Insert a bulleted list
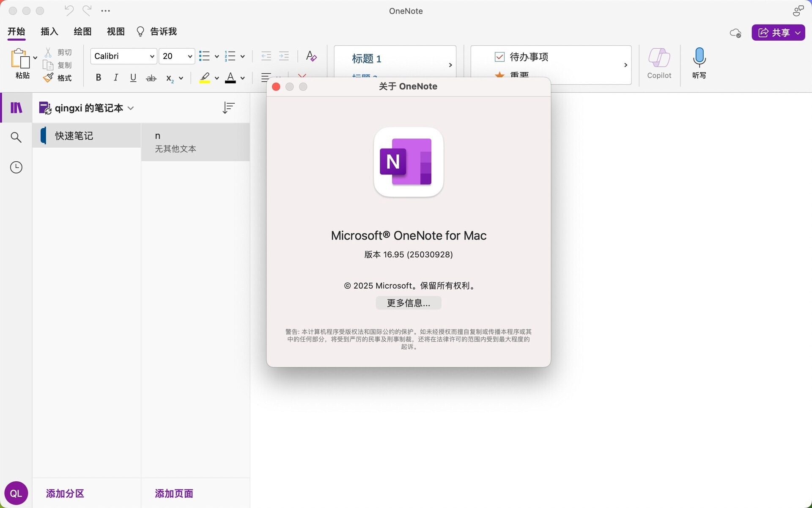Viewport: 812px width, 508px height. (204, 56)
